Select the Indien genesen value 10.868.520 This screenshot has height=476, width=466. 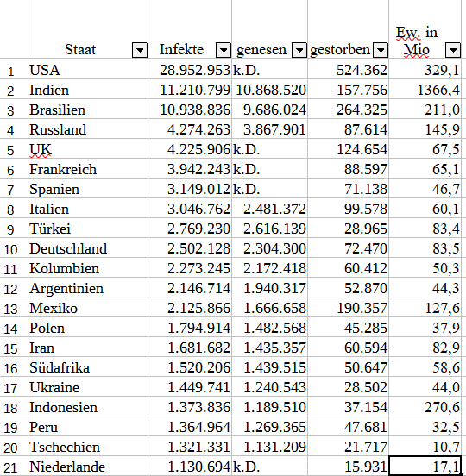click(270, 90)
